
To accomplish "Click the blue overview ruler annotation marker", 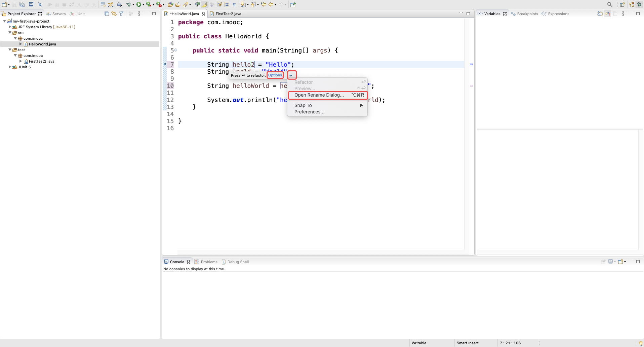I will click(471, 64).
